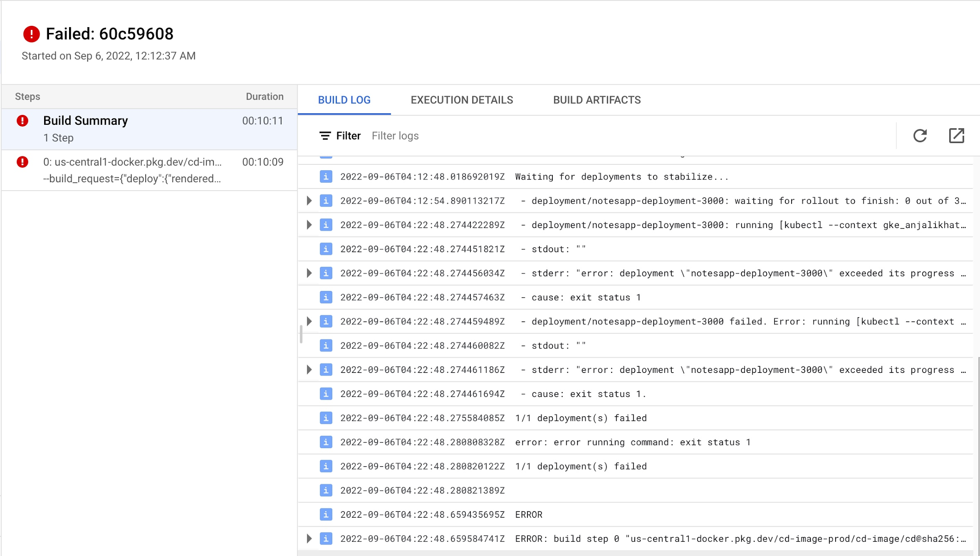Click info icon on 274461694Z cause row

[x=326, y=394]
